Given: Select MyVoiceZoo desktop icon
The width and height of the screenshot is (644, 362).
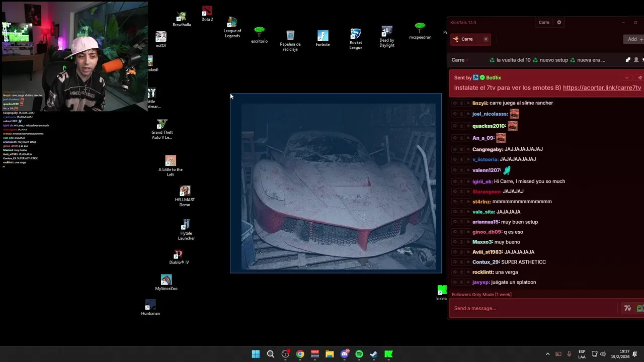Looking at the screenshot, I should 166,283.
